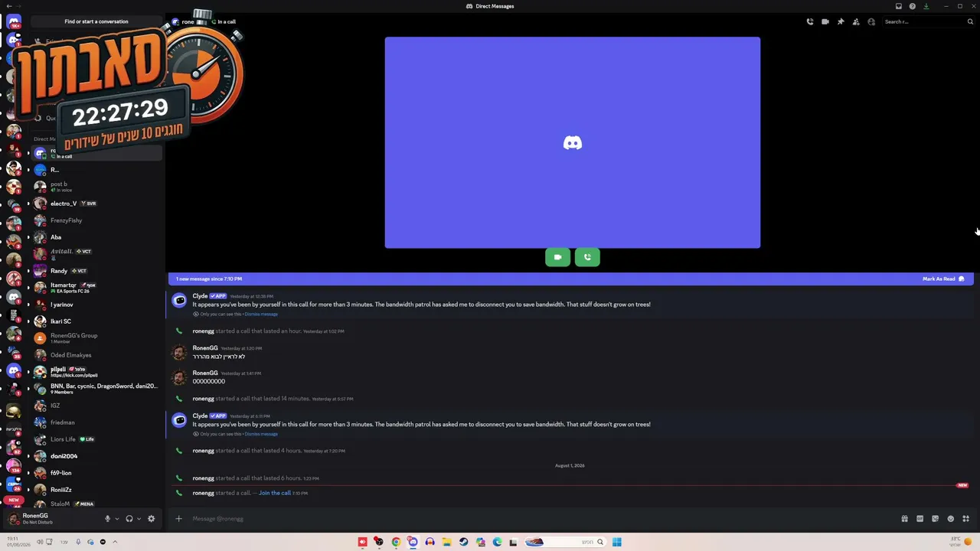Open the f69-lion conversation

click(96, 473)
